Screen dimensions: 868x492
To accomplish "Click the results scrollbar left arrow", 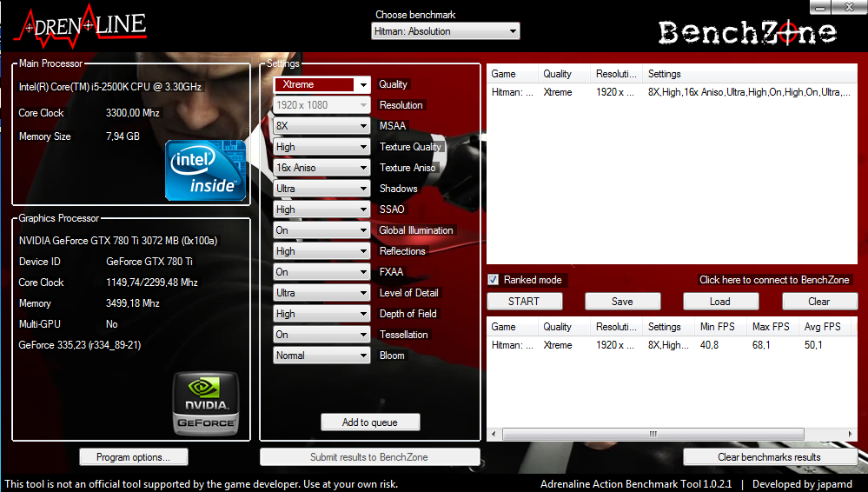I will (x=494, y=434).
